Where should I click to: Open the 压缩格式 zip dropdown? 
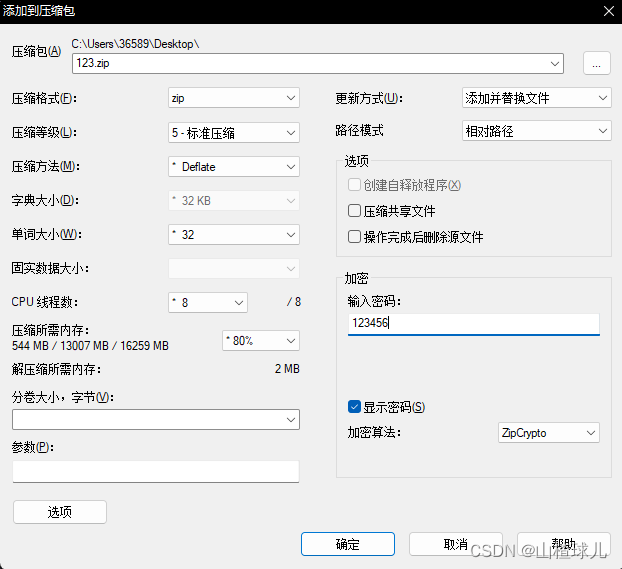[234, 98]
